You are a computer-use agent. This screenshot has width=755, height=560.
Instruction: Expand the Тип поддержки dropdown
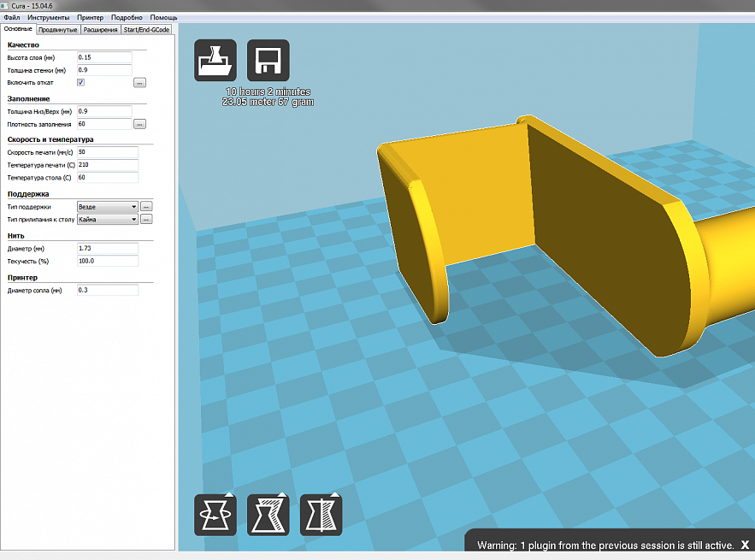pyautogui.click(x=107, y=207)
